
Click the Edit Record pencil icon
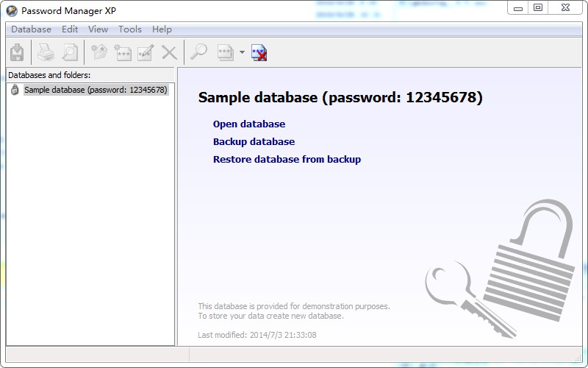pos(145,52)
